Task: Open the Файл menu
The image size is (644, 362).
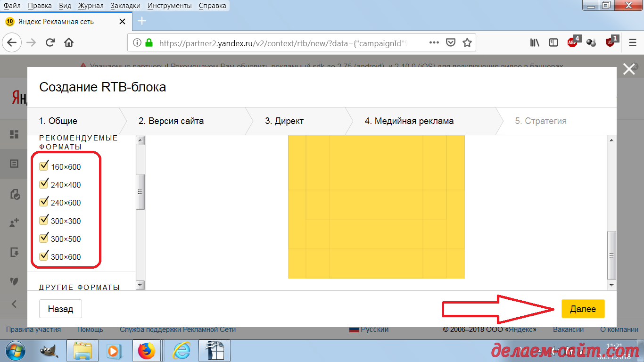Action: pos(12,6)
